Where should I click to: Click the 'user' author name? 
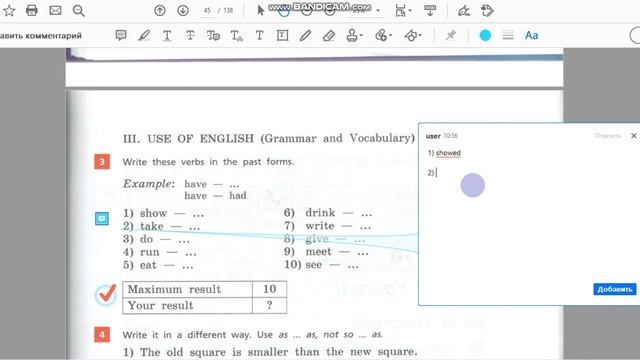(433, 136)
